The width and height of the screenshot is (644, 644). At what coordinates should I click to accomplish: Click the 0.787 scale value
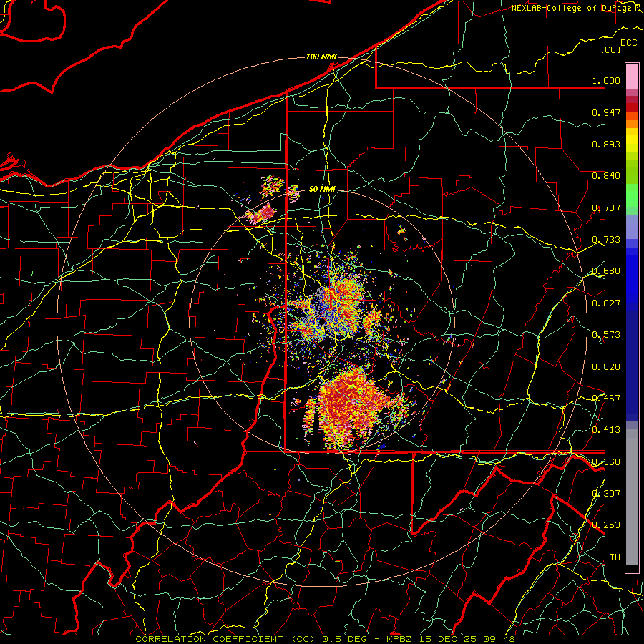click(606, 208)
